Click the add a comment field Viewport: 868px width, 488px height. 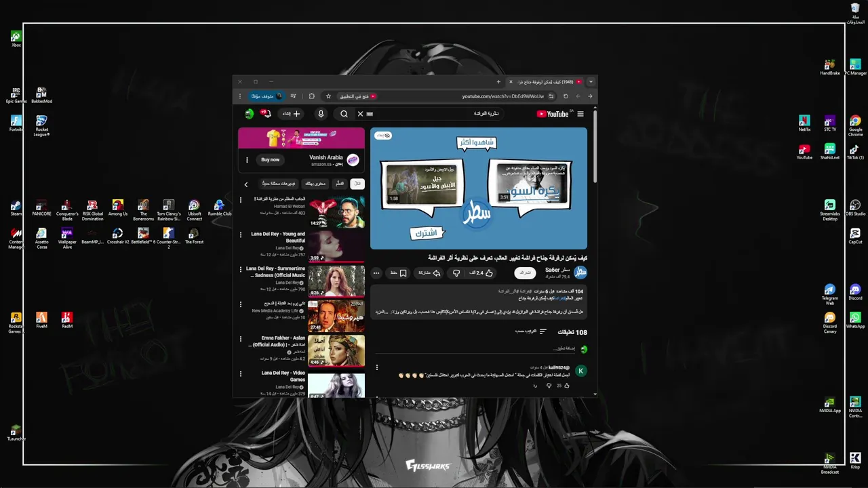[x=475, y=349]
